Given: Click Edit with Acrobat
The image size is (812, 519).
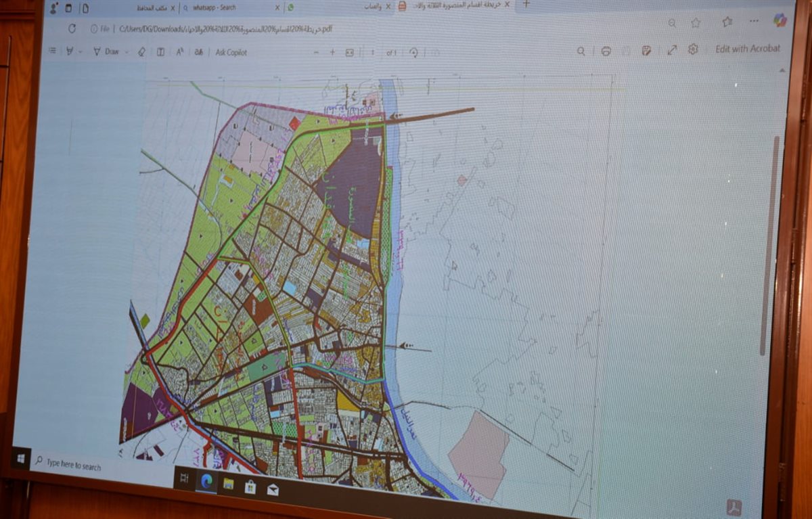Looking at the screenshot, I should (x=747, y=49).
